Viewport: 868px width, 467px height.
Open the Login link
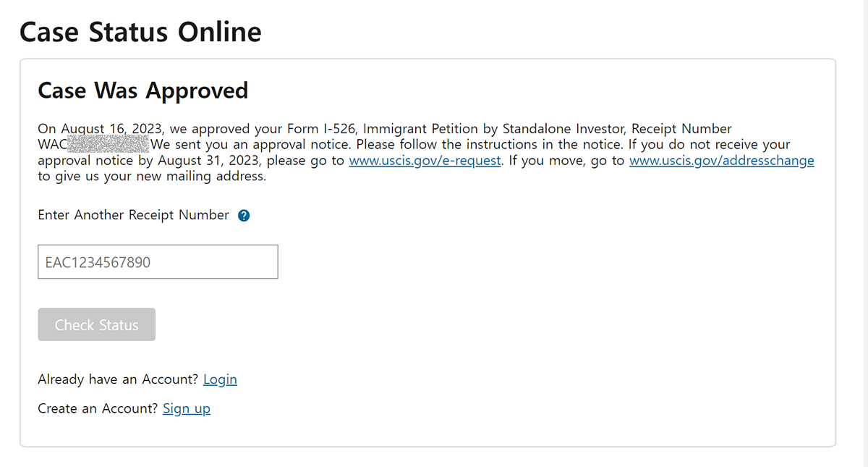(x=220, y=379)
